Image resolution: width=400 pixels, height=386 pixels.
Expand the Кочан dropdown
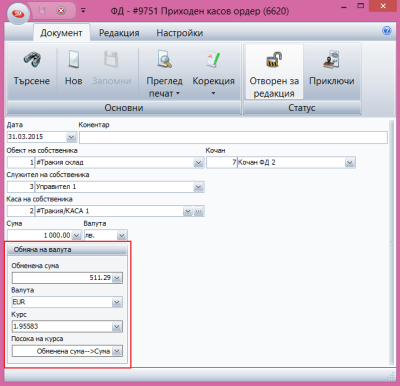(x=349, y=163)
